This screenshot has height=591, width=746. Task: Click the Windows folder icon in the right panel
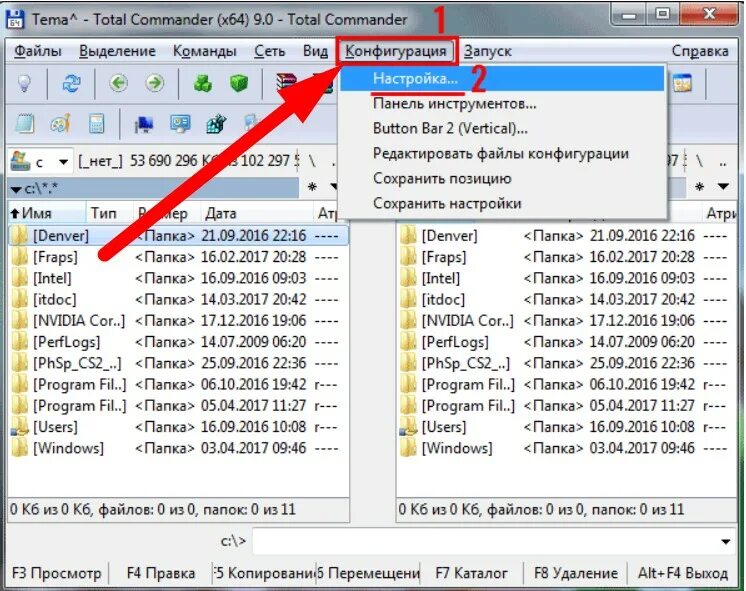(x=408, y=448)
